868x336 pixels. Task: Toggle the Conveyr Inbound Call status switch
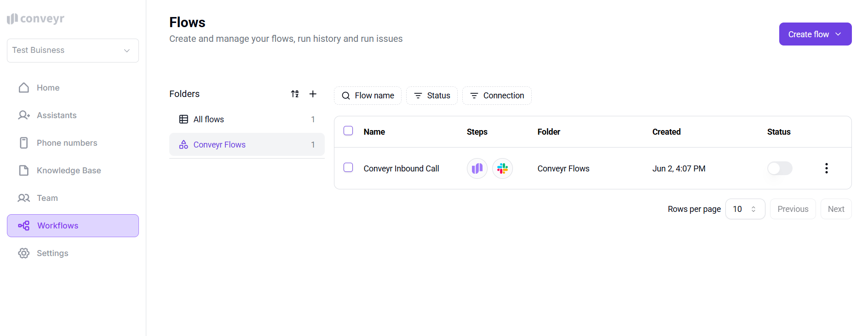[780, 168]
